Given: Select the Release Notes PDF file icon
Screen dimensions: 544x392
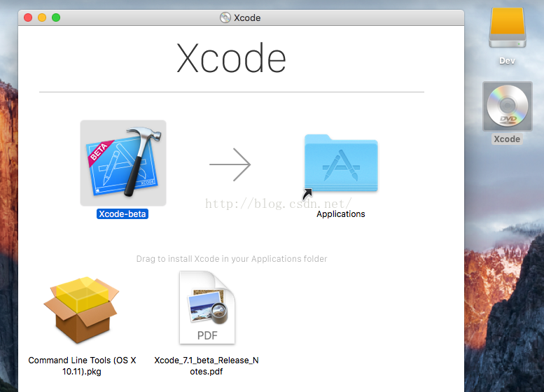Looking at the screenshot, I should point(207,308).
